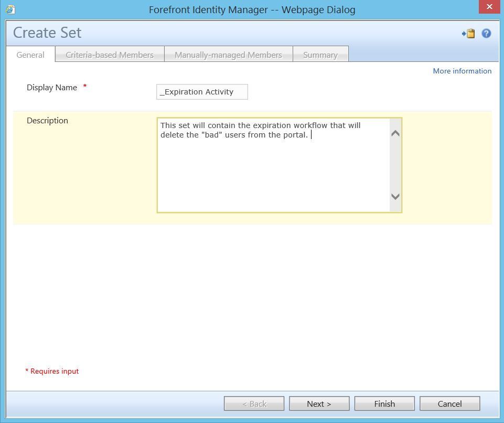The width and height of the screenshot is (504, 423).
Task: Proceed with the Next > button
Action: (319, 404)
